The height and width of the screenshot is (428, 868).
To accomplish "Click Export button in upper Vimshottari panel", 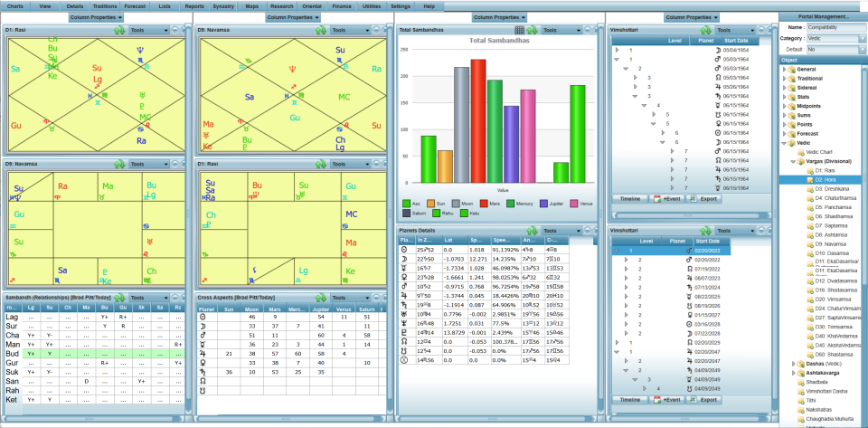I will (703, 198).
